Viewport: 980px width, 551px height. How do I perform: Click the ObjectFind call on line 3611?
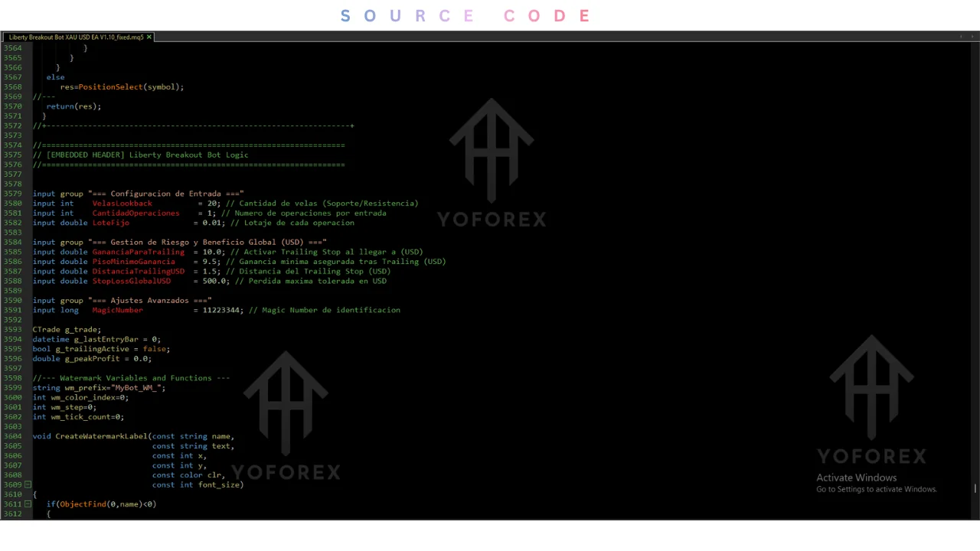pos(83,504)
